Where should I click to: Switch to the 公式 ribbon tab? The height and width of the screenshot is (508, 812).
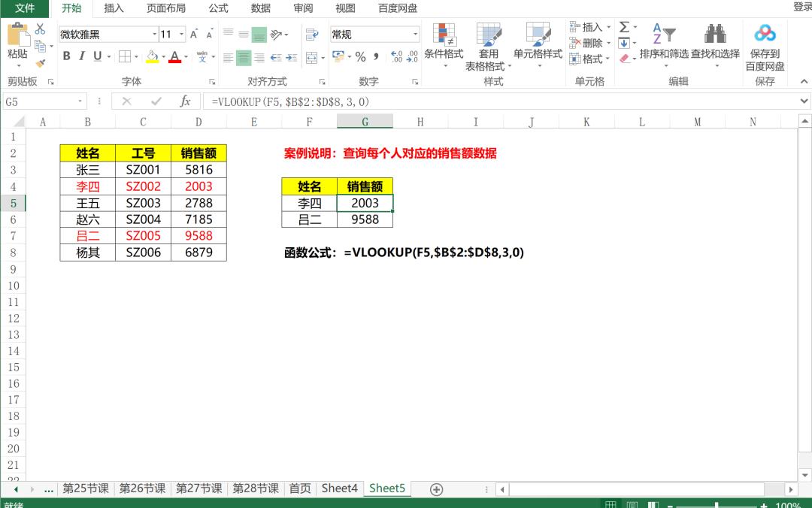tap(218, 8)
